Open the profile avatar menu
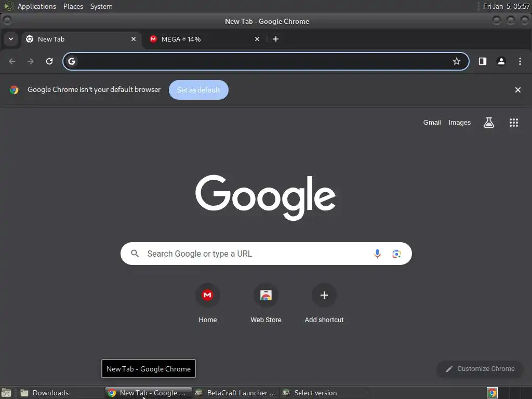Screen dimensions: 532x399 [501, 61]
